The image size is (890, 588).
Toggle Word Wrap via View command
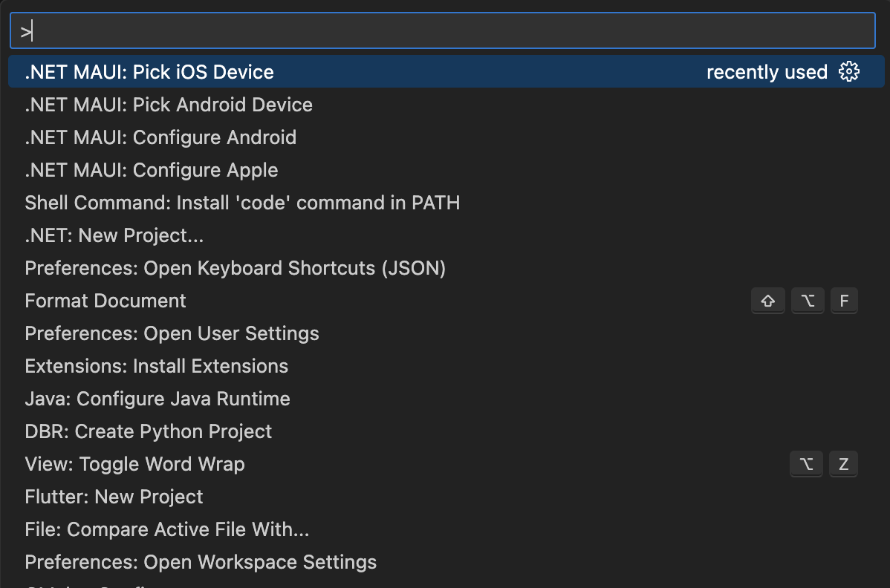click(x=134, y=464)
